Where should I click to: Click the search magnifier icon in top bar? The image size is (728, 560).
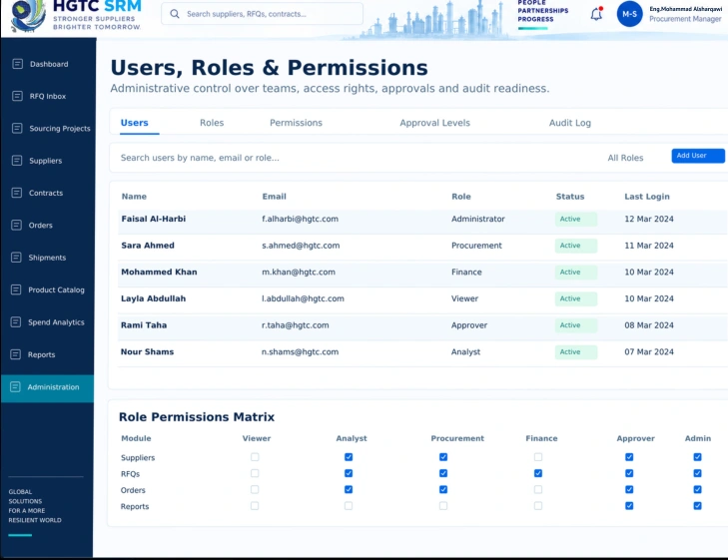(x=175, y=14)
